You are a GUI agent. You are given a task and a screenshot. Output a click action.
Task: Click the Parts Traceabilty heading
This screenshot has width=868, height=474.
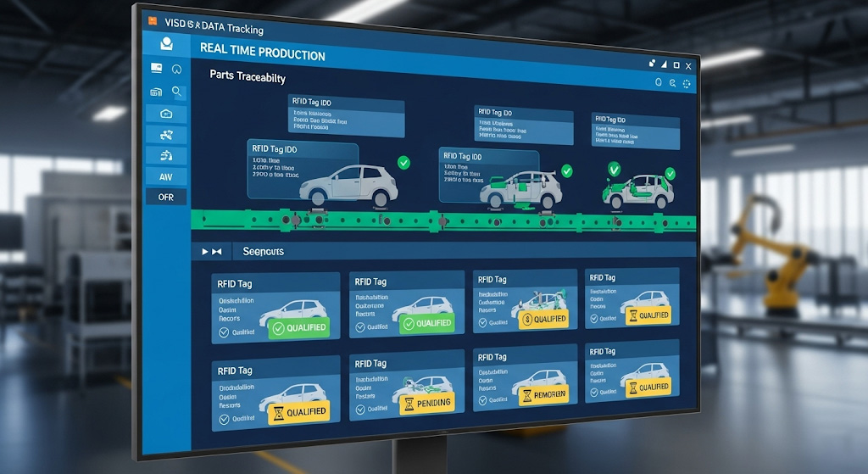248,75
